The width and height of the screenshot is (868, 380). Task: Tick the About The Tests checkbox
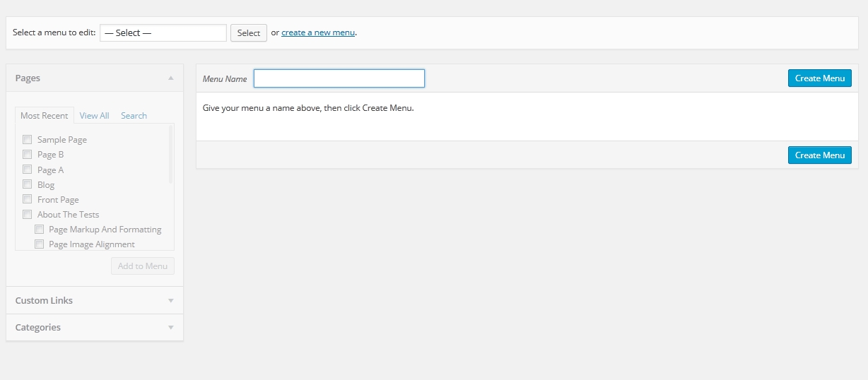click(28, 214)
